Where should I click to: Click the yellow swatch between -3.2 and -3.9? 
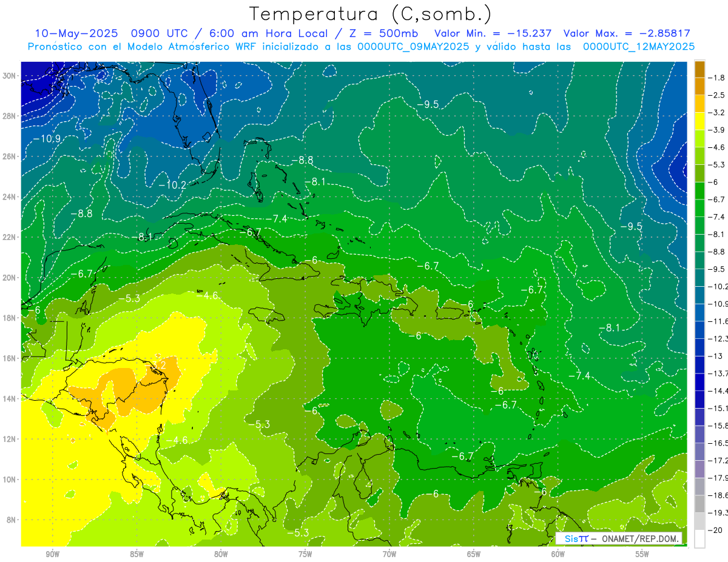pyautogui.click(x=699, y=121)
